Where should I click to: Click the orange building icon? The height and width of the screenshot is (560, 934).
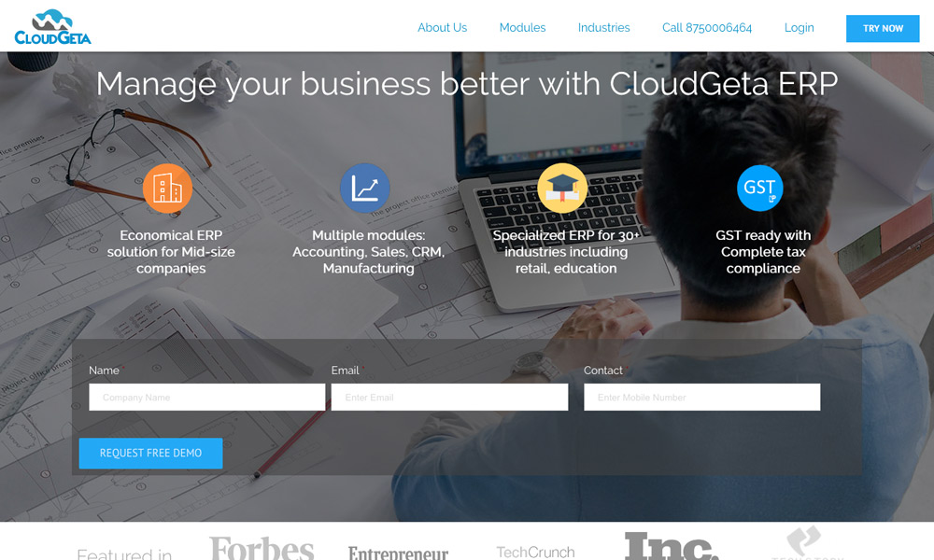pos(167,188)
